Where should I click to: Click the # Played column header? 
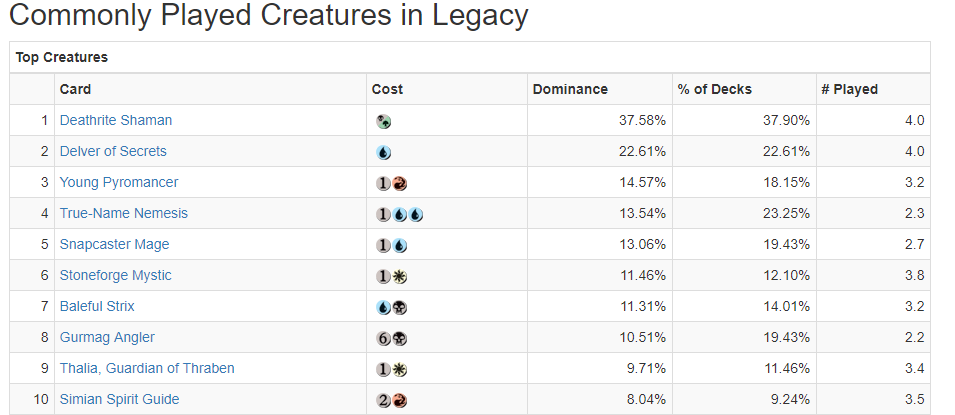point(849,89)
